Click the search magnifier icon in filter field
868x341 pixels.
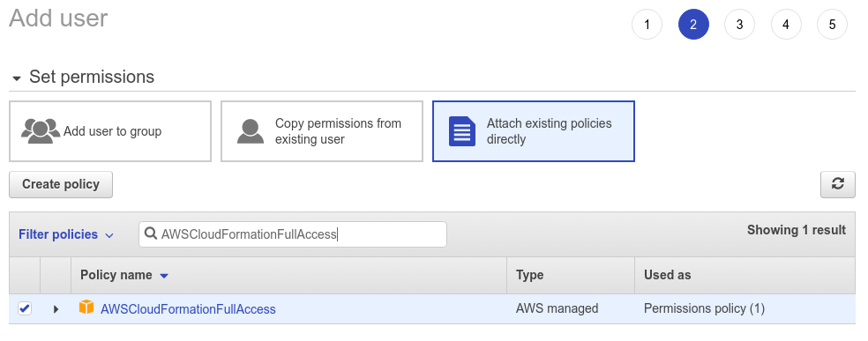pos(151,234)
